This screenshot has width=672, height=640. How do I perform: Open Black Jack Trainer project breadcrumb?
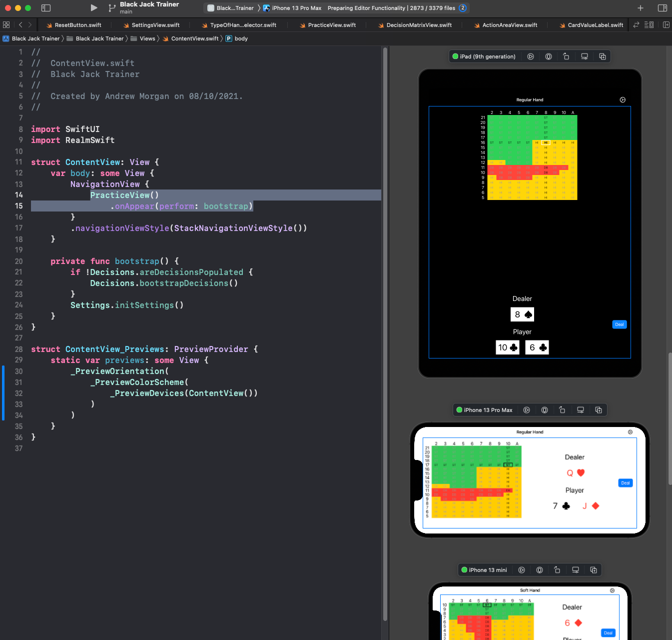pos(31,38)
